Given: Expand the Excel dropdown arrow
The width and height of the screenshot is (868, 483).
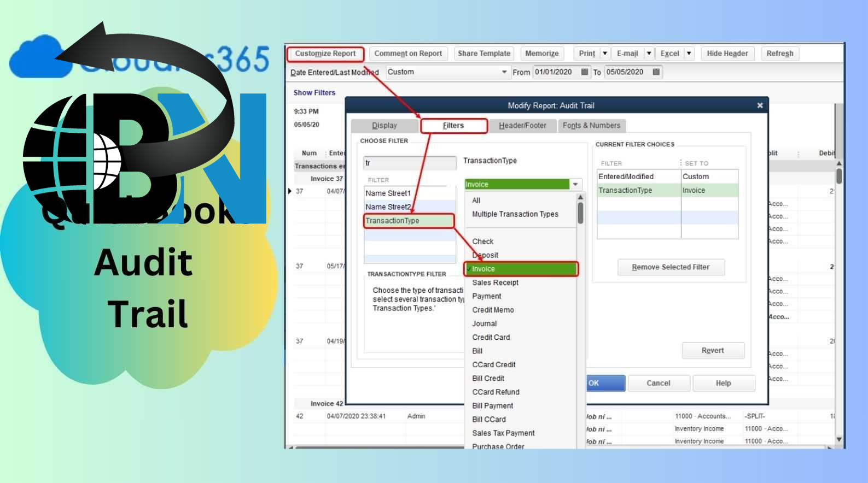Looking at the screenshot, I should tap(689, 54).
